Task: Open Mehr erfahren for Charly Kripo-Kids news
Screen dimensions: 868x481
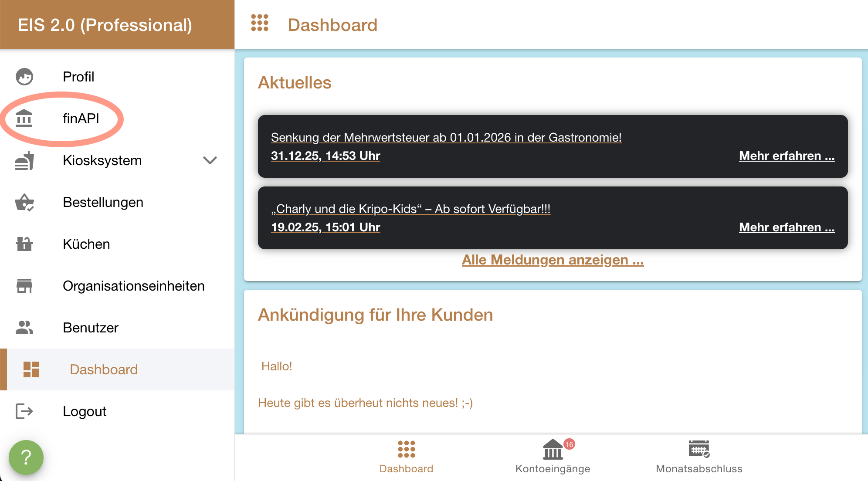Action: [x=787, y=227]
